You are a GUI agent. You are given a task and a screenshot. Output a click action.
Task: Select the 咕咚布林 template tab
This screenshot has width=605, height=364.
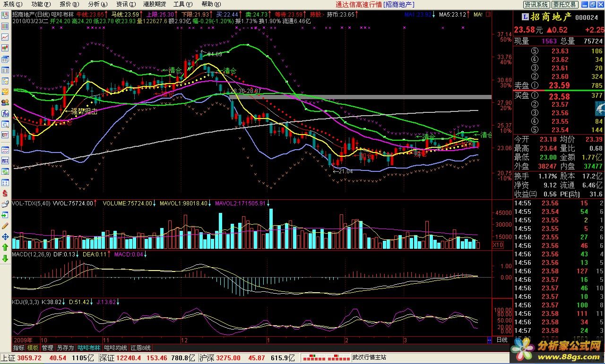point(89,347)
